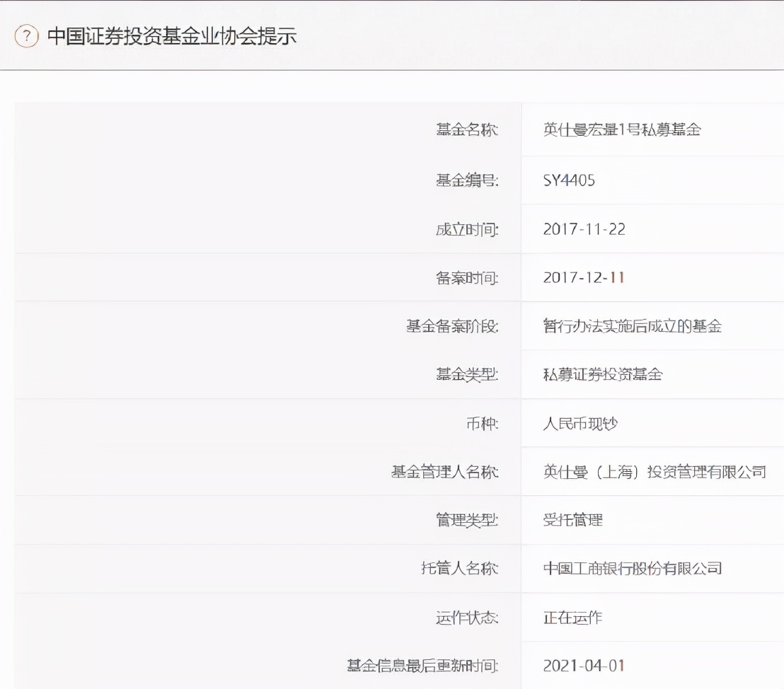The height and width of the screenshot is (689, 784).
Task: Click the question mark help icon
Action: click(x=26, y=36)
